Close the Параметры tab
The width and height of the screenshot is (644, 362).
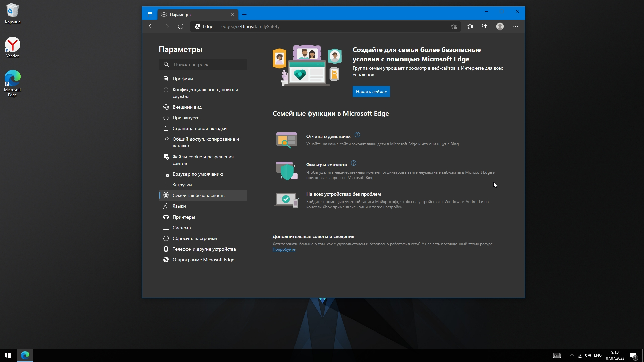(233, 15)
